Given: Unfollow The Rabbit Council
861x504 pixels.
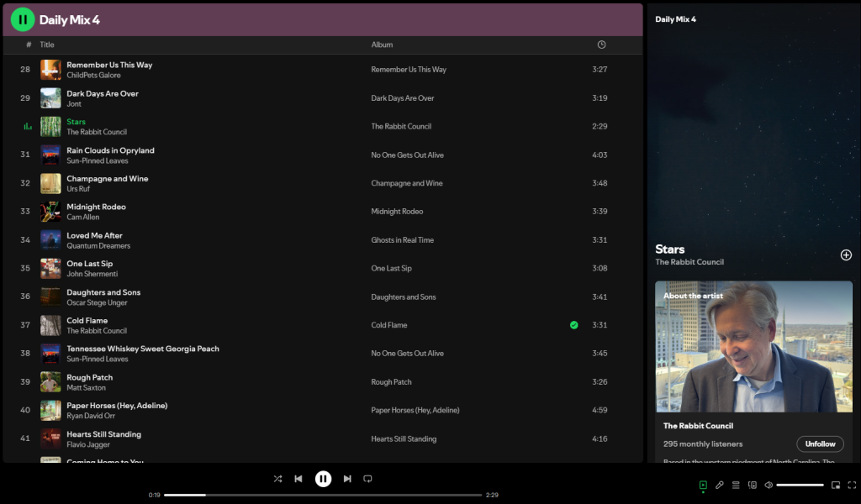Looking at the screenshot, I should pyautogui.click(x=821, y=444).
